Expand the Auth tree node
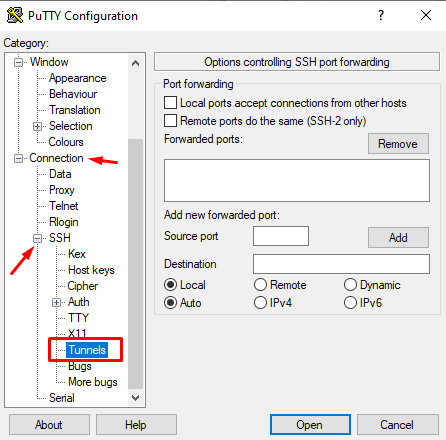Image resolution: width=446 pixels, height=440 pixels. pos(56,302)
